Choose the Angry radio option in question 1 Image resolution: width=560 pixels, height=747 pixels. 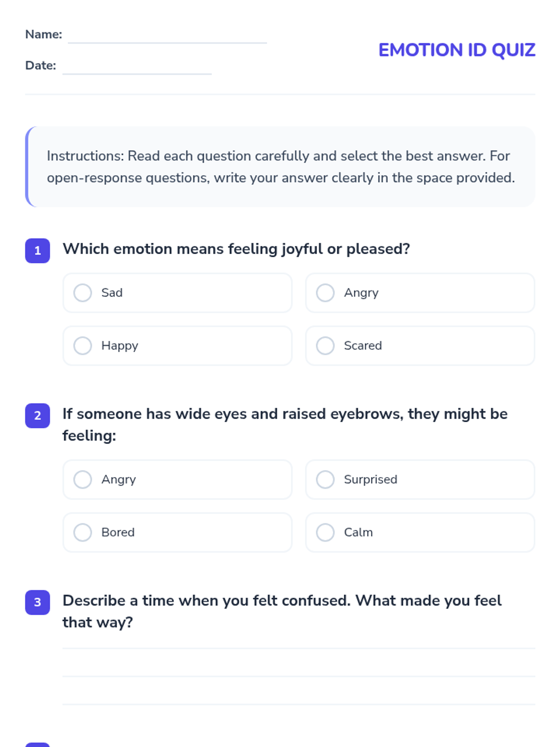(325, 293)
